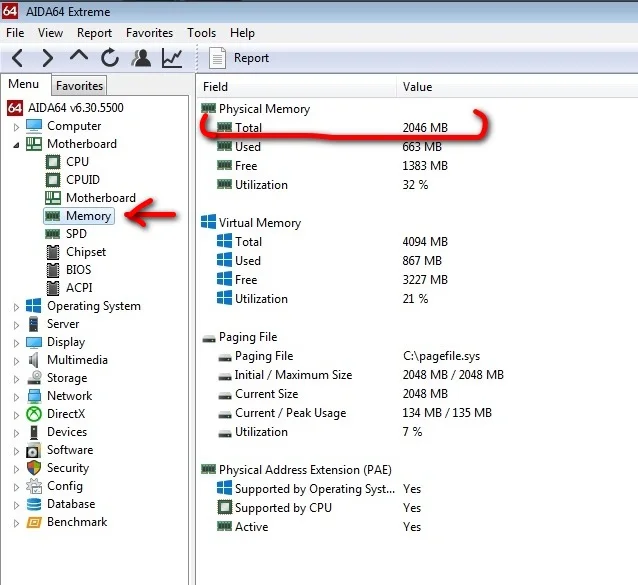Click the Operating System Windows logo icon

(x=34, y=306)
